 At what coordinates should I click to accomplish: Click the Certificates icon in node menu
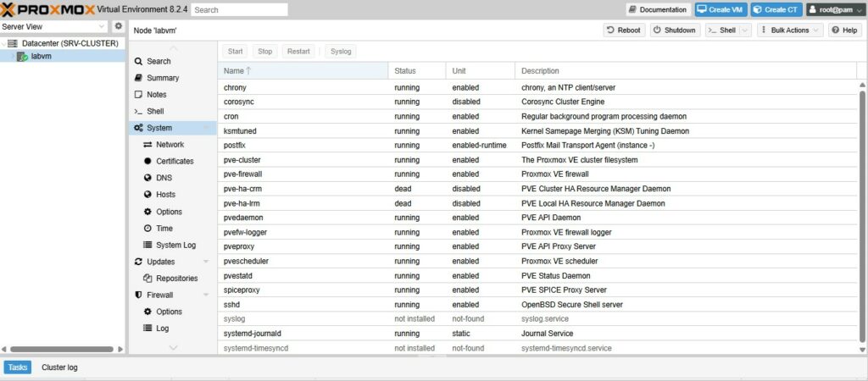pyautogui.click(x=147, y=161)
